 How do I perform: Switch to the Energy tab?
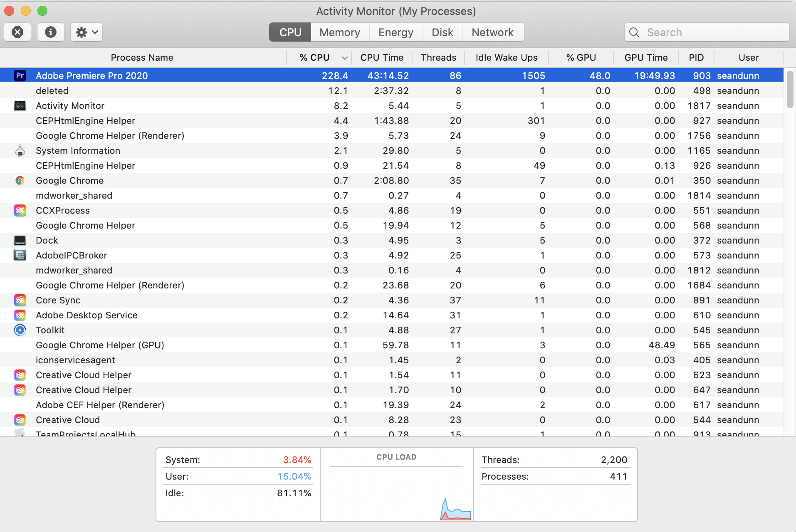(395, 32)
